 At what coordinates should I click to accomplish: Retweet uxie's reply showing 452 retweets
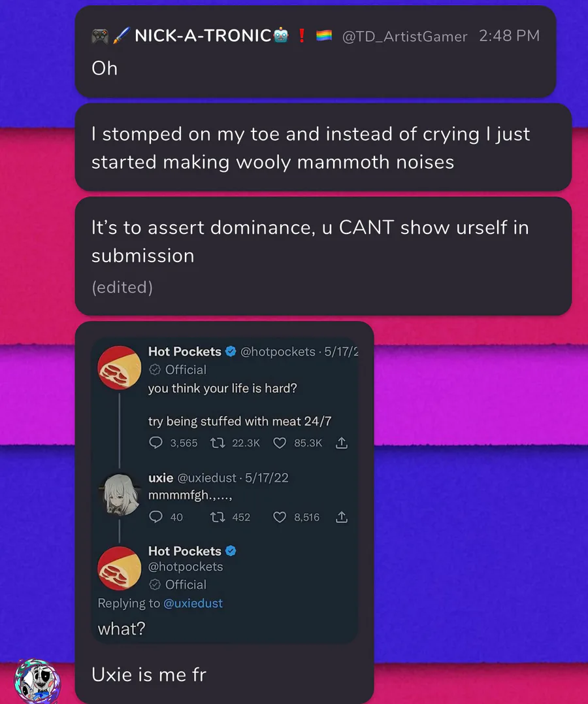218,517
